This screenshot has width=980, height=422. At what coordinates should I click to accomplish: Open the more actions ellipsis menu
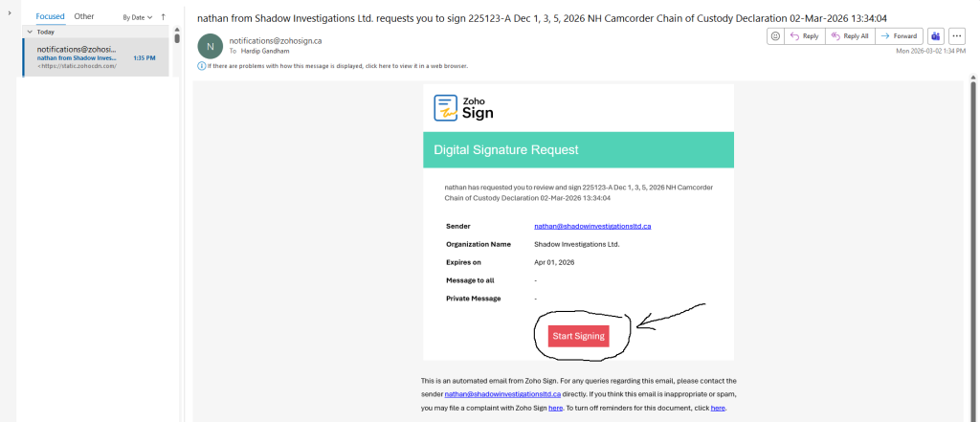click(957, 36)
